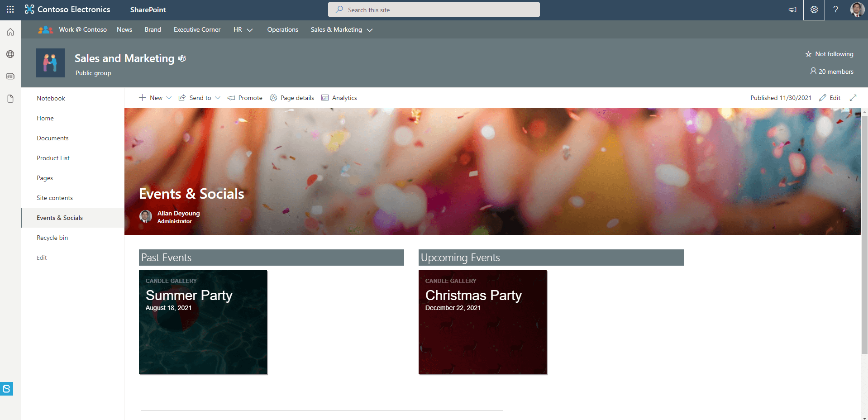This screenshot has height=420, width=868.
Task: Select Events & Socials navigation item
Action: 73,218
